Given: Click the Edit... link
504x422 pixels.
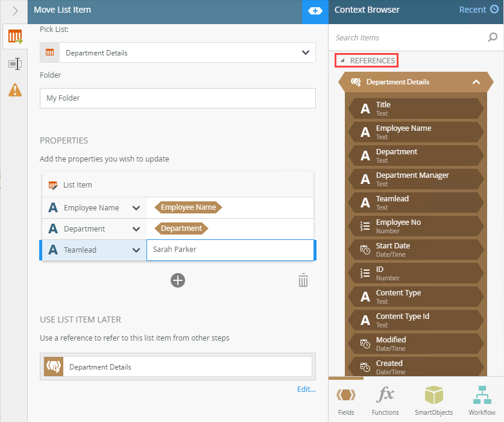Looking at the screenshot, I should click(306, 389).
